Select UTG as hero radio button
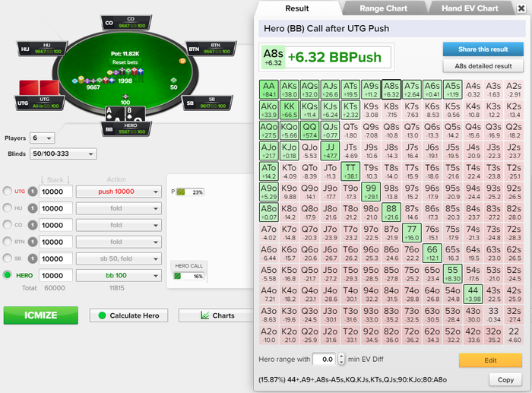532x393 pixels. [x=7, y=191]
